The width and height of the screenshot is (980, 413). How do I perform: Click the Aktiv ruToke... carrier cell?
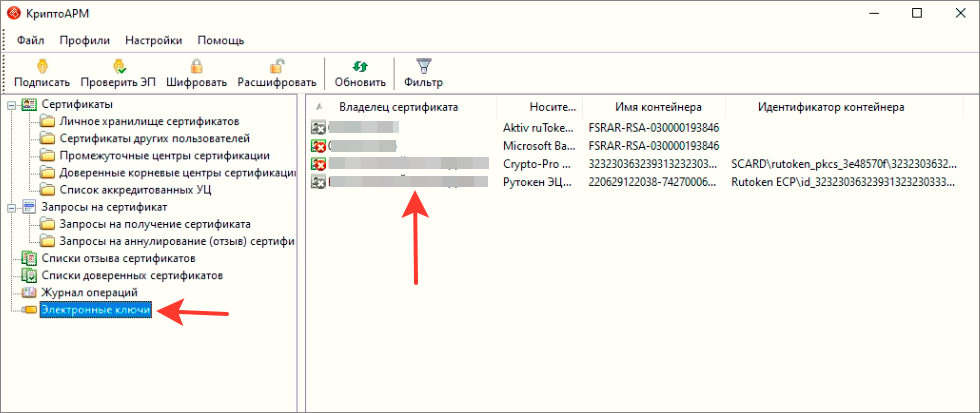[x=538, y=128]
